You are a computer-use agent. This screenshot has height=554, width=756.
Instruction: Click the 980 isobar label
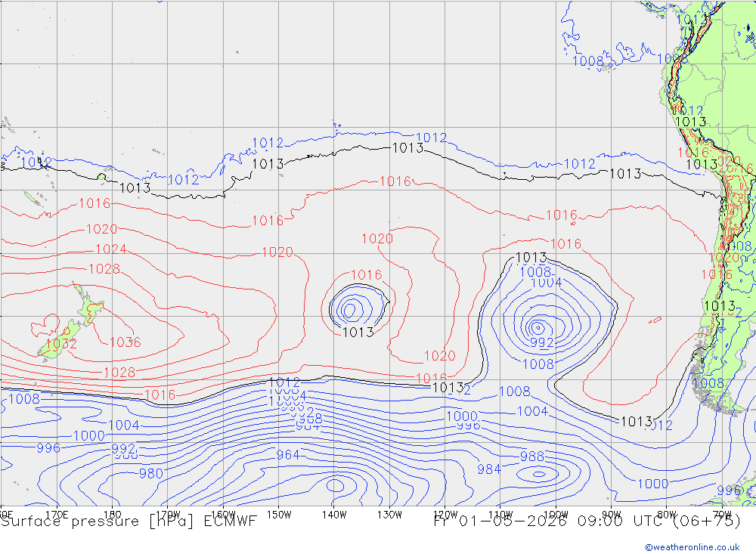tap(151, 473)
